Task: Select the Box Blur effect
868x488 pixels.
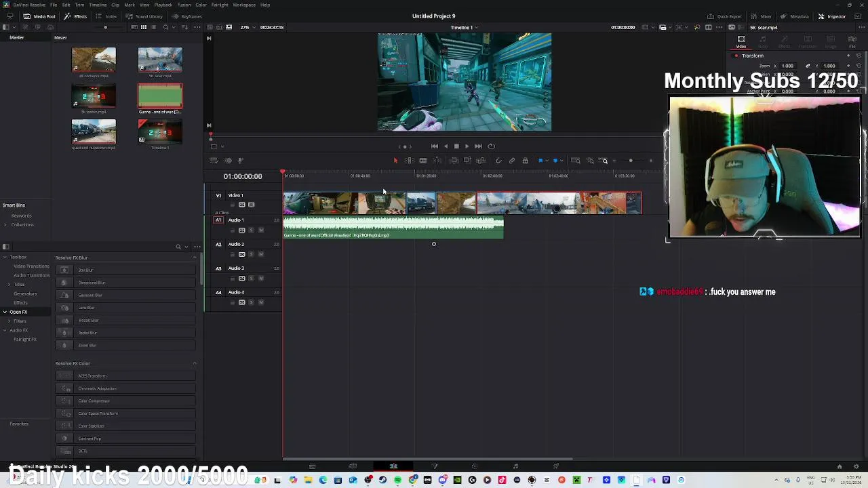Action: pos(125,270)
